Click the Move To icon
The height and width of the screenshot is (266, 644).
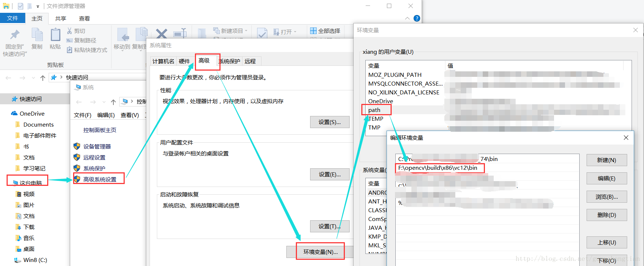[123, 35]
